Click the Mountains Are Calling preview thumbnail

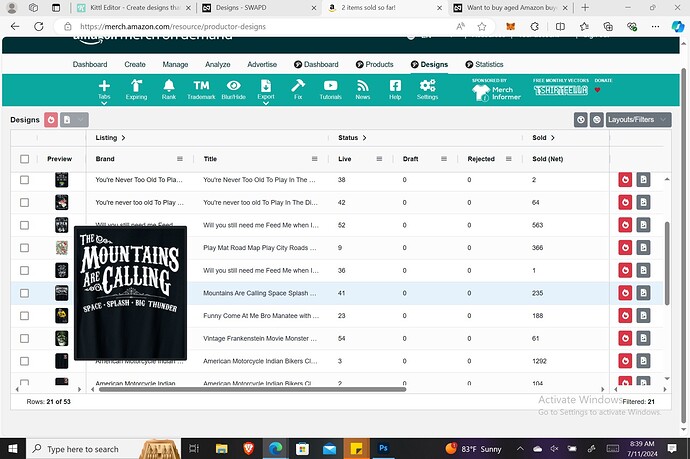pyautogui.click(x=62, y=293)
